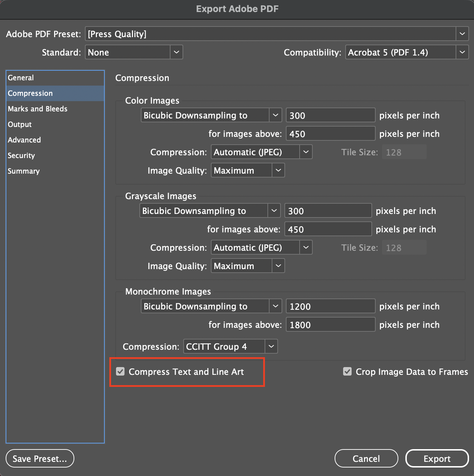Open Grayscale Images Image Quality dropdown
This screenshot has height=476, width=474.
(248, 266)
